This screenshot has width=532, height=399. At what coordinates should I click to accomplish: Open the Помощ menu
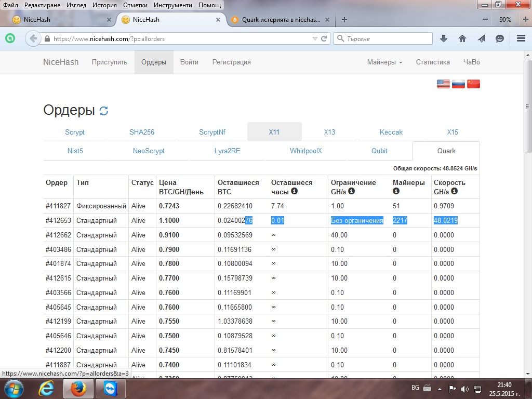point(209,5)
